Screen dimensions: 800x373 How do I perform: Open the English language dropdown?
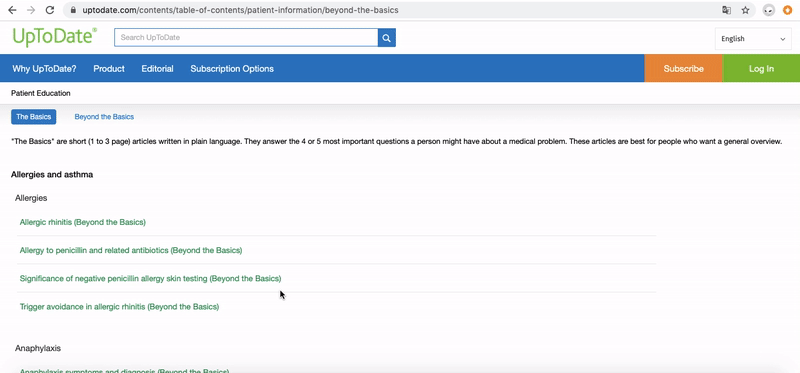click(753, 39)
